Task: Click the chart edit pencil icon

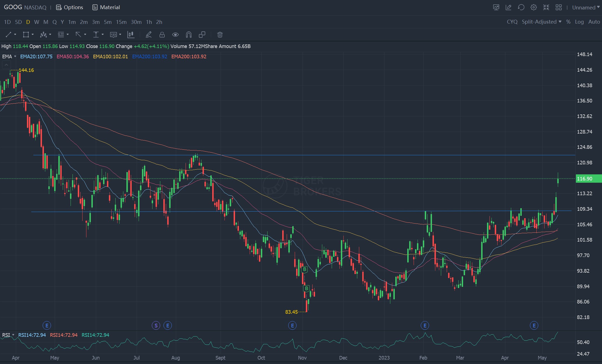Action: [509, 7]
